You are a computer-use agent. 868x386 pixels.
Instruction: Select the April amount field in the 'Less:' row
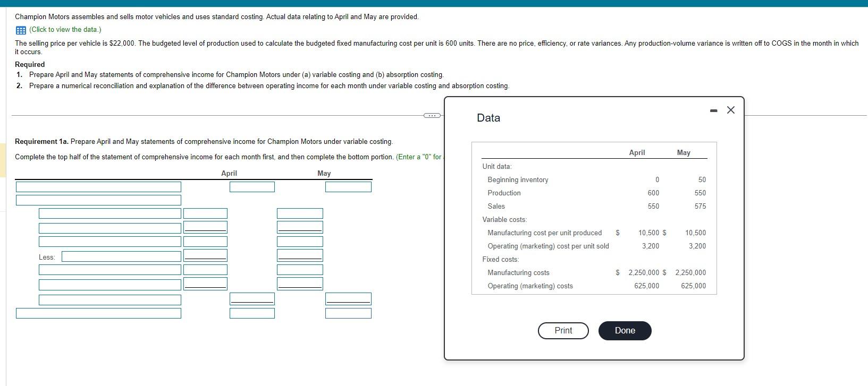205,255
